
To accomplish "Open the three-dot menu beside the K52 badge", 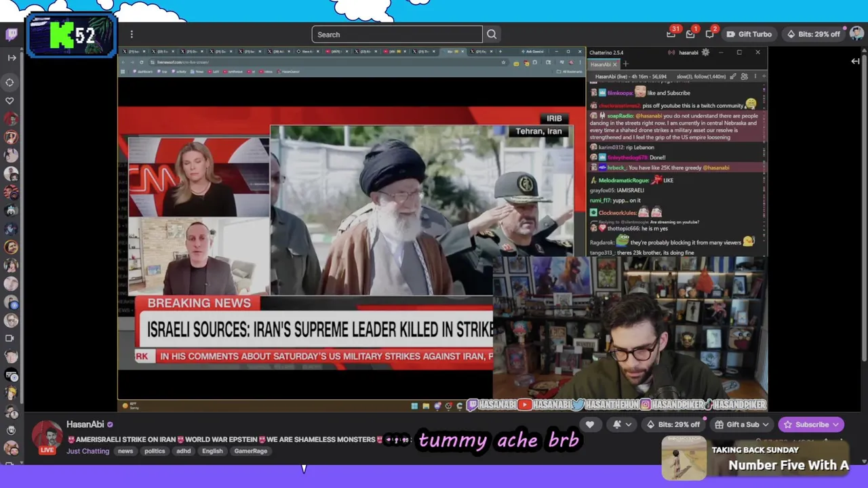I will [132, 35].
